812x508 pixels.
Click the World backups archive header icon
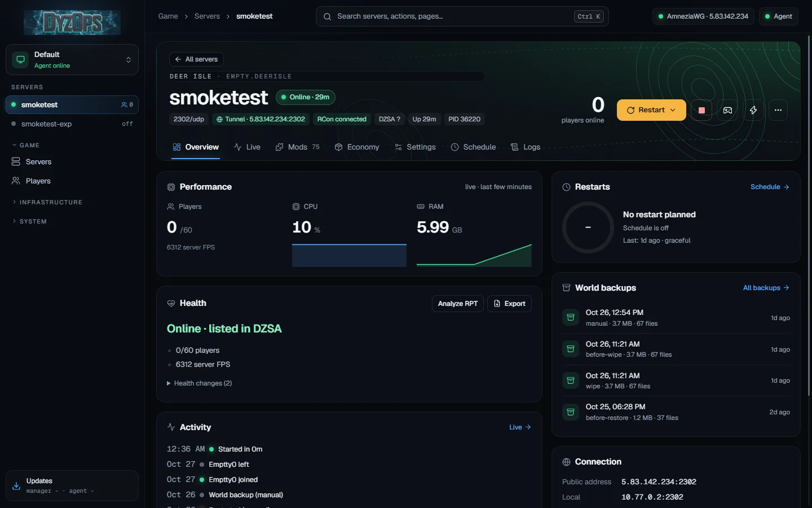pos(566,288)
